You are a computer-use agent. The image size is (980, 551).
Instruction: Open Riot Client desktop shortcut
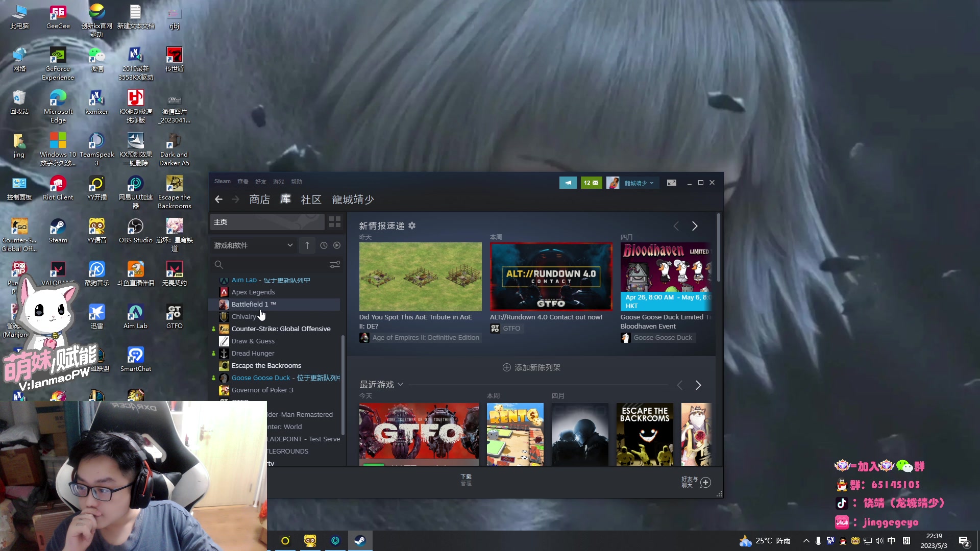click(58, 188)
